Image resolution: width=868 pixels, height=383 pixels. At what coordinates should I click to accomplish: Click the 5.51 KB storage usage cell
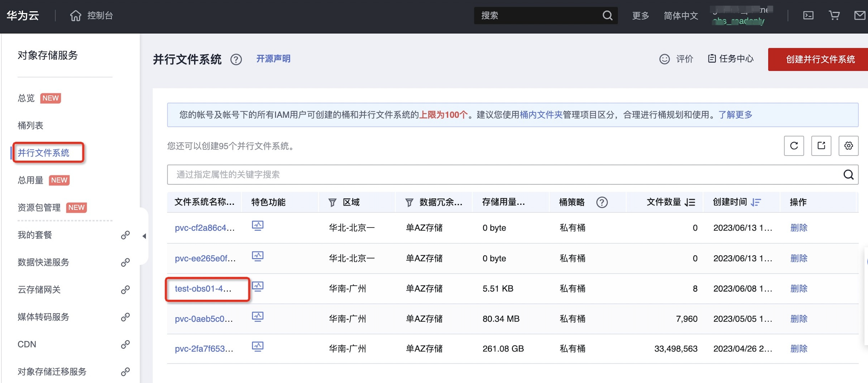(498, 289)
